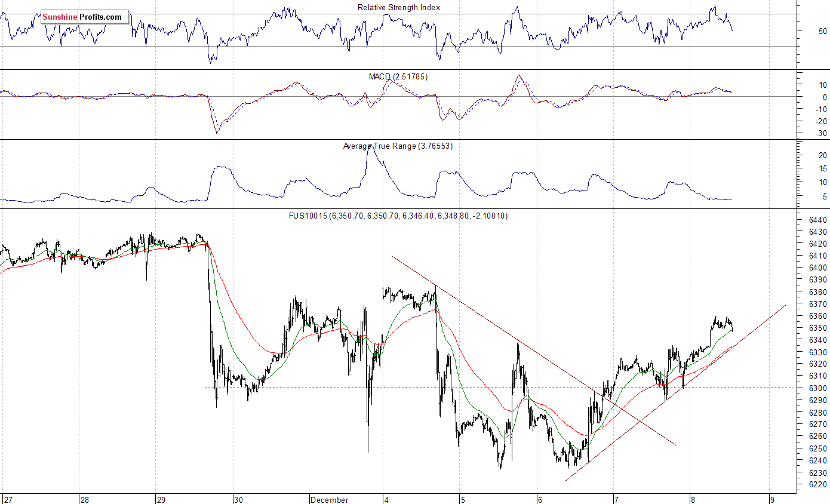
Task: Click the 6400 price axis label
Action: click(817, 268)
